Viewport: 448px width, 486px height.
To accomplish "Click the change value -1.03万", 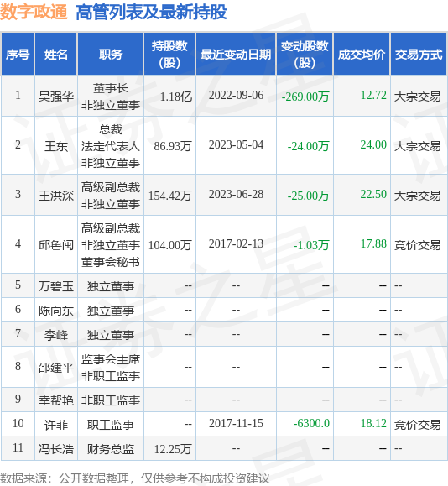I will 311,245.
